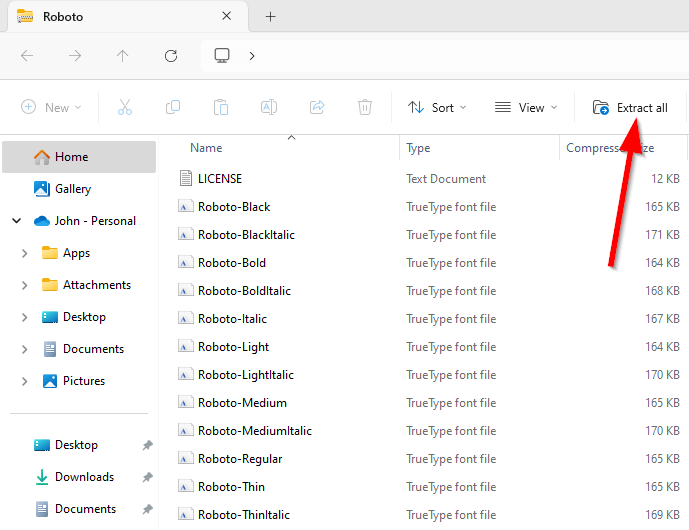The width and height of the screenshot is (689, 530).
Task: Go up one folder level
Action: [x=123, y=56]
